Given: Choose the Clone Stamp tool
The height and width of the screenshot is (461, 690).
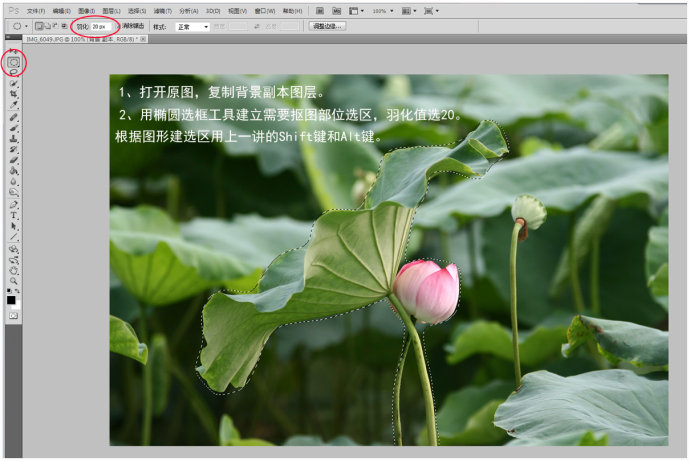Looking at the screenshot, I should (x=14, y=138).
